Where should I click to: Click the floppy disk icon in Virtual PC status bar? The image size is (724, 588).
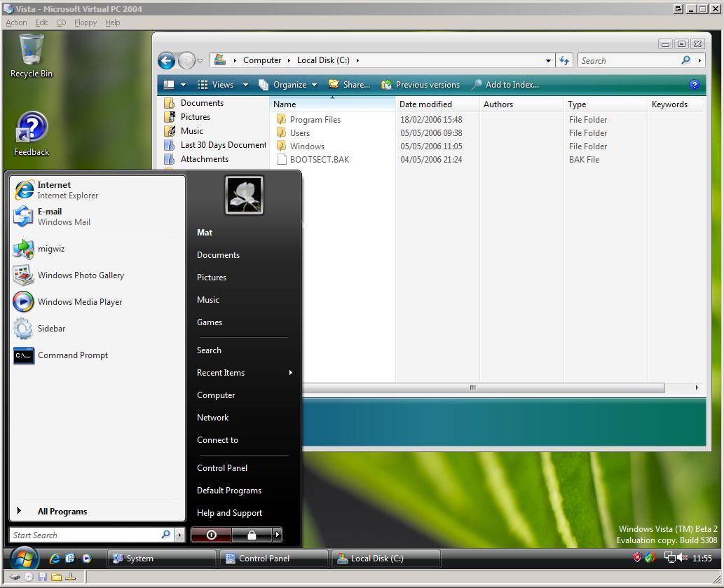pos(43,577)
